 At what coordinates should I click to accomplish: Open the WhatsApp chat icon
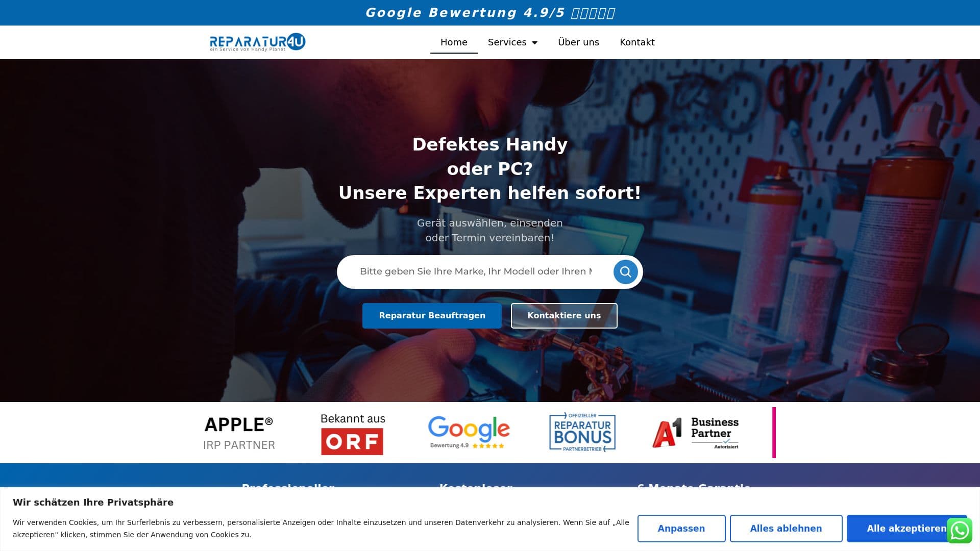[x=959, y=531]
